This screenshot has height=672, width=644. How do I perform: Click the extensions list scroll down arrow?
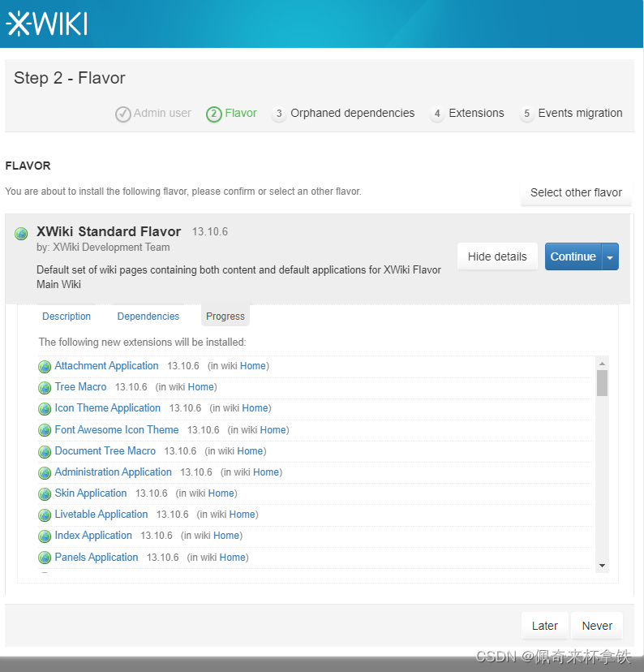coord(602,566)
